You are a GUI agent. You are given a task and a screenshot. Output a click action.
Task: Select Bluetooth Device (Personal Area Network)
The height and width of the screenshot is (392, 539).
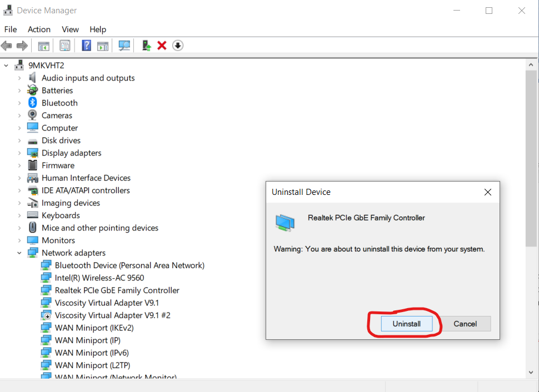coord(129,265)
